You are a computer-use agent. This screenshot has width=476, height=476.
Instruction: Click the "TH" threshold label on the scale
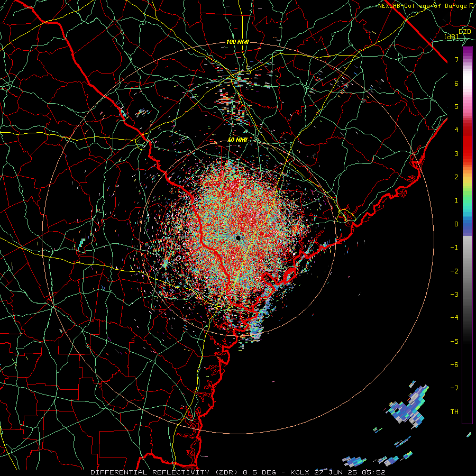pyautogui.click(x=454, y=412)
